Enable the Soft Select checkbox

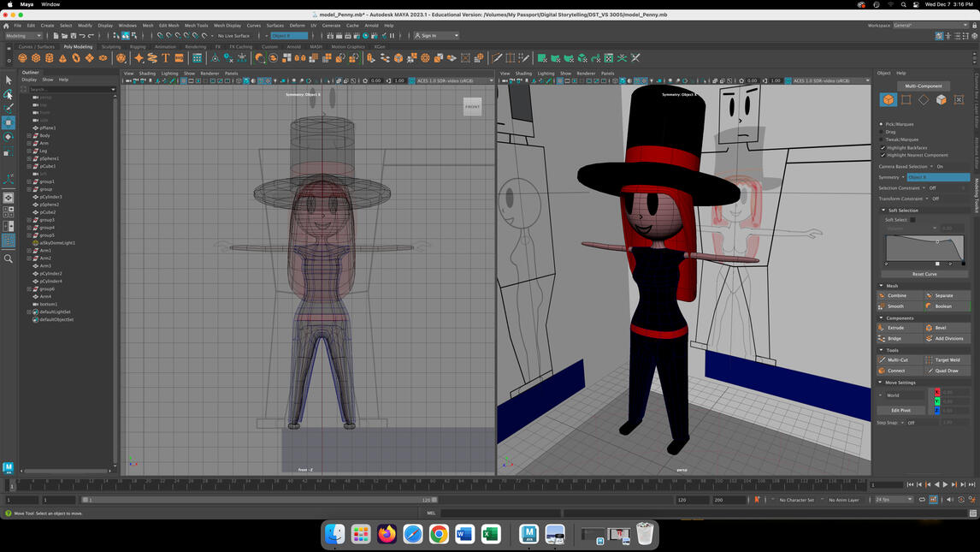click(912, 219)
